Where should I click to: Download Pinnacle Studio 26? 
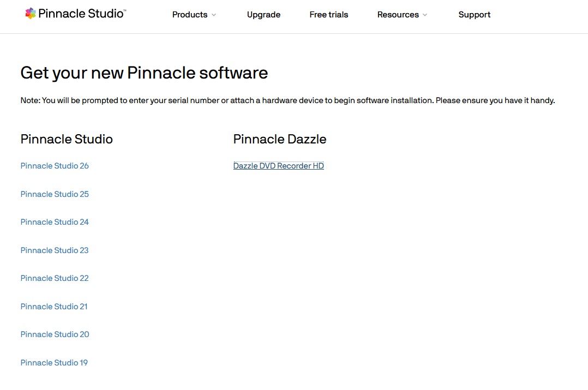(55, 166)
